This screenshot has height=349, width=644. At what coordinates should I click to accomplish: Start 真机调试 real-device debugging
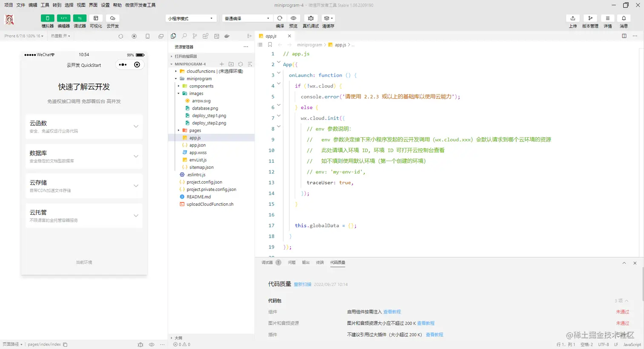point(311,18)
